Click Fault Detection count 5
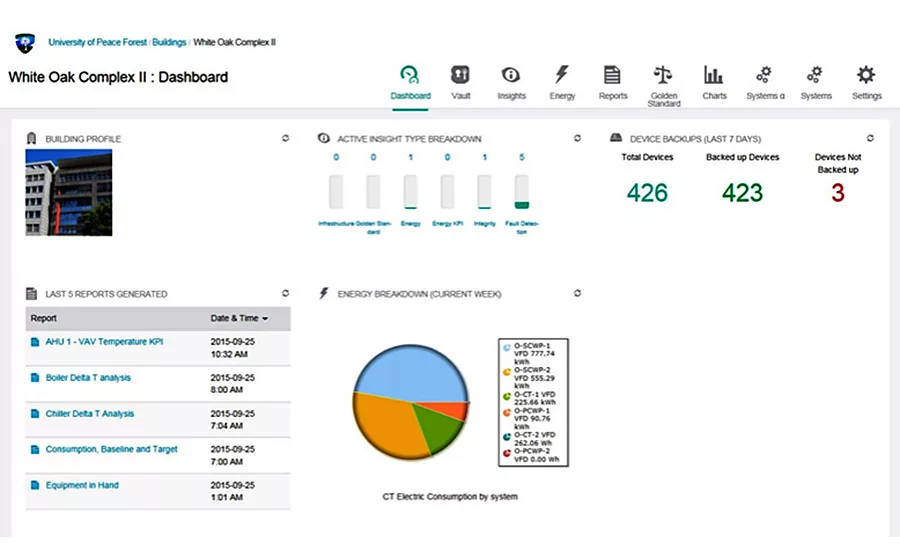The image size is (900, 550). [x=522, y=157]
